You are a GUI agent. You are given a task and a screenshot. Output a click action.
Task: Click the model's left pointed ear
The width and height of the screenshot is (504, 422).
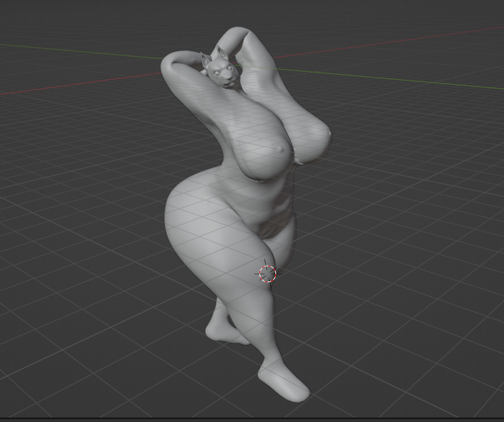coord(205,59)
